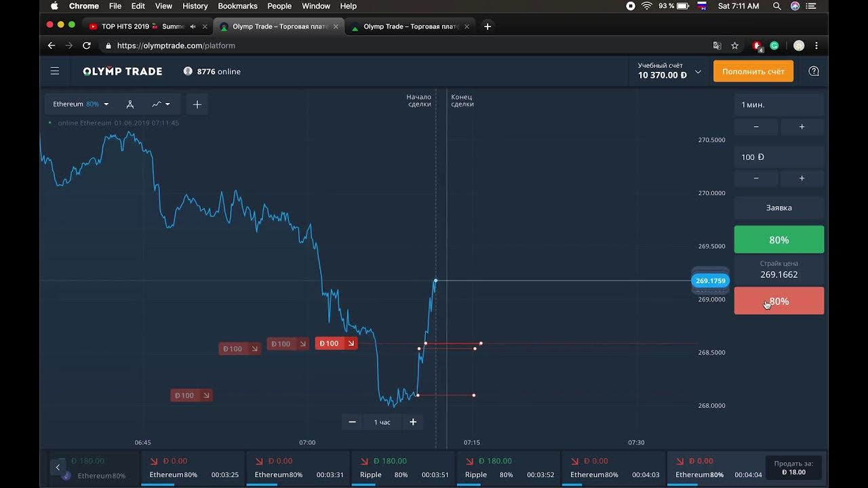The height and width of the screenshot is (488, 868).
Task: Open the 1 час timeframe selector
Action: [x=382, y=422]
